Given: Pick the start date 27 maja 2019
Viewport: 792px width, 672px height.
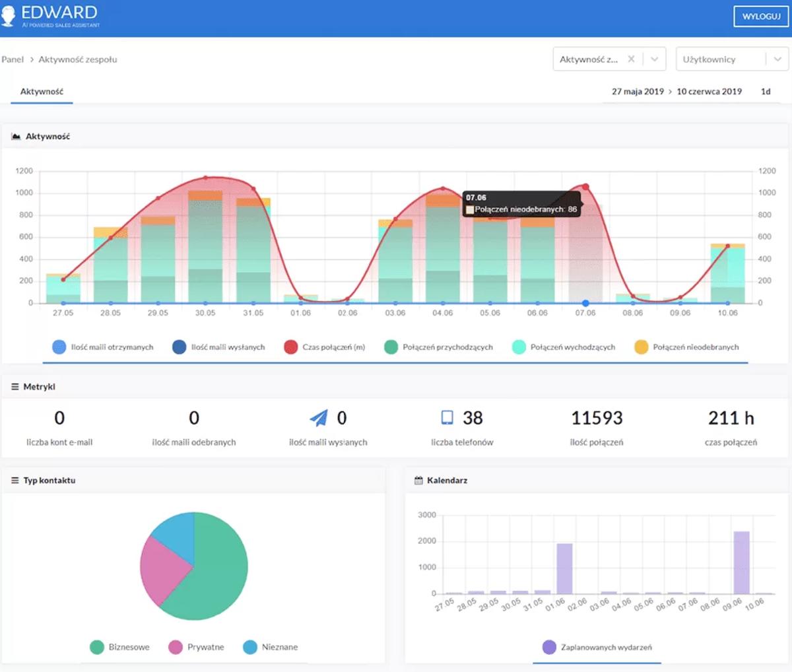Looking at the screenshot, I should pyautogui.click(x=638, y=91).
